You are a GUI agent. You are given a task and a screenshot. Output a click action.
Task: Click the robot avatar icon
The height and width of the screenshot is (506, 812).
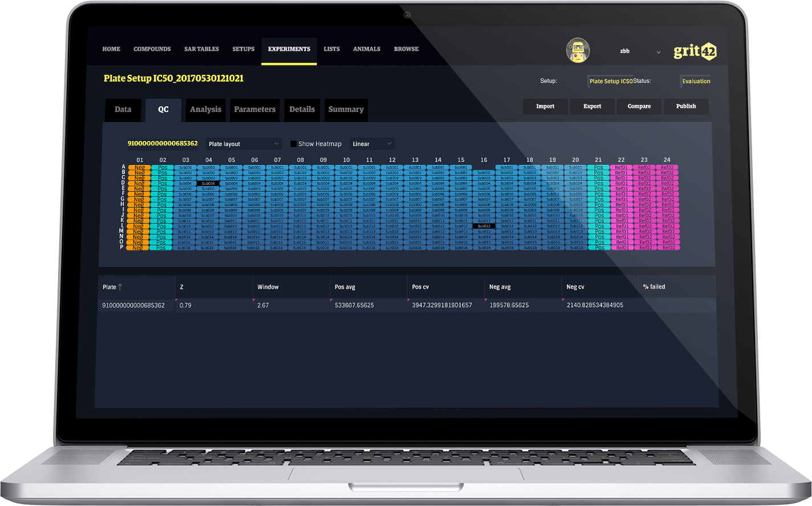click(x=578, y=51)
